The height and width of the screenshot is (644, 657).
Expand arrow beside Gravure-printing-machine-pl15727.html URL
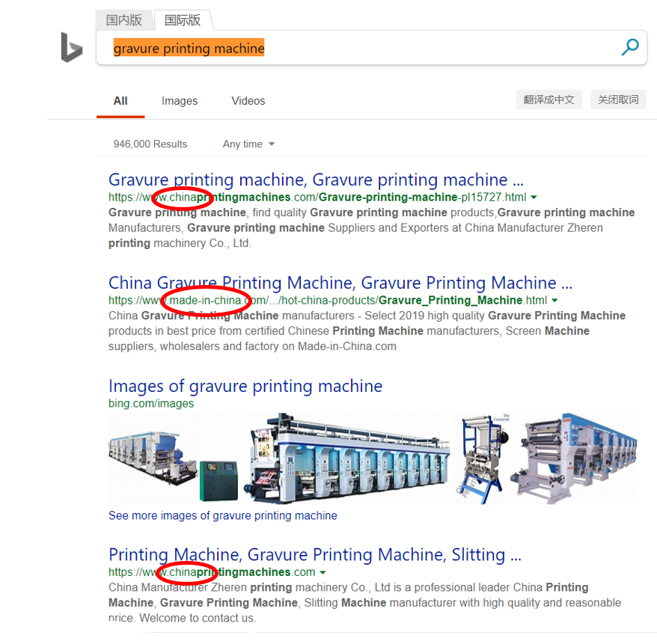point(534,197)
